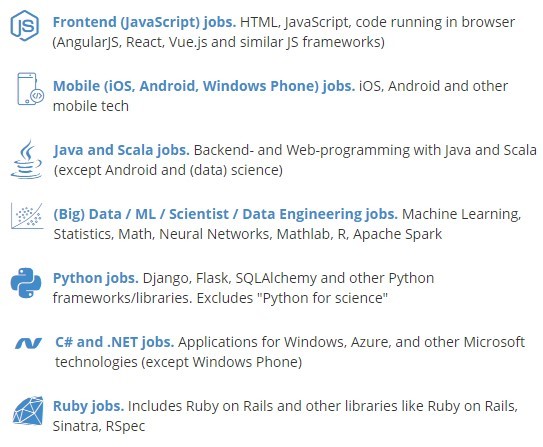The image size is (543, 447).
Task: Click the .NET wave logo icon
Action: (x=28, y=343)
